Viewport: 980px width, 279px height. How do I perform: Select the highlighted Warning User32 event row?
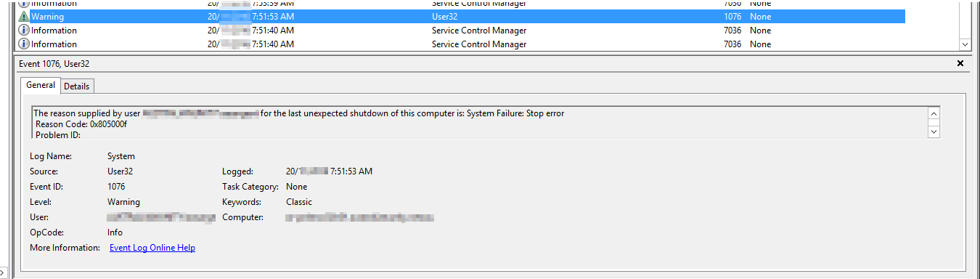pyautogui.click(x=461, y=17)
